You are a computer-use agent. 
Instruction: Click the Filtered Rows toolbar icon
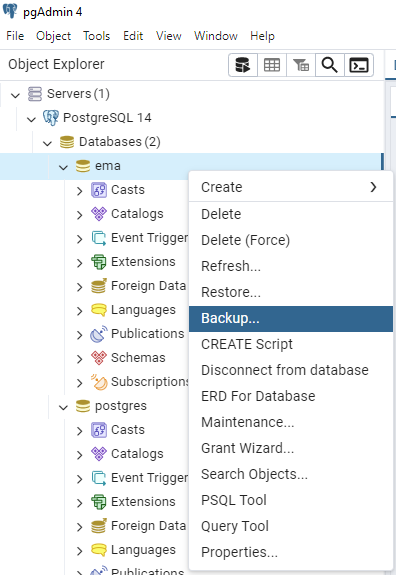pyautogui.click(x=301, y=65)
